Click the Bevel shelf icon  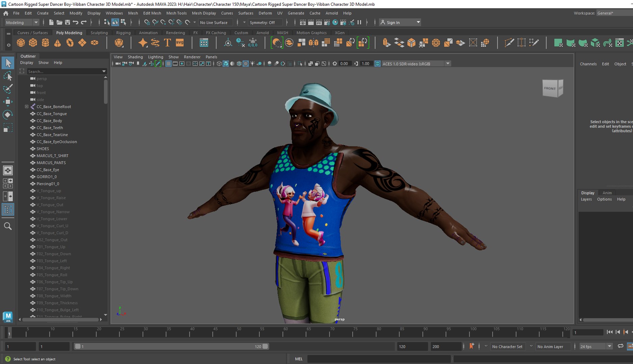411,43
